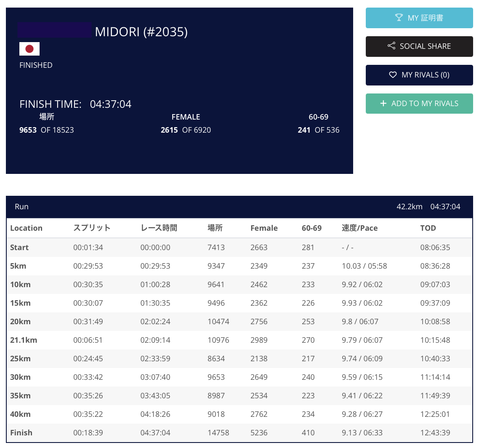Select the 40km row label
The height and width of the screenshot is (448, 479).
pyautogui.click(x=21, y=414)
